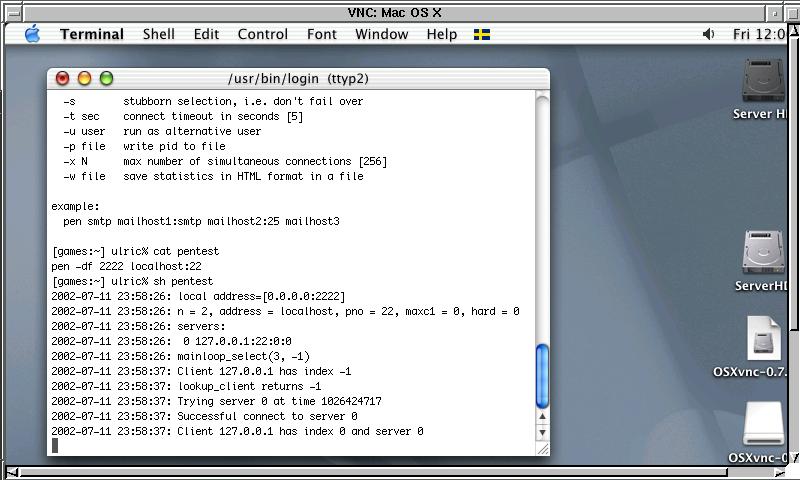Open the Apple menu
800x480 pixels.
pyautogui.click(x=32, y=34)
